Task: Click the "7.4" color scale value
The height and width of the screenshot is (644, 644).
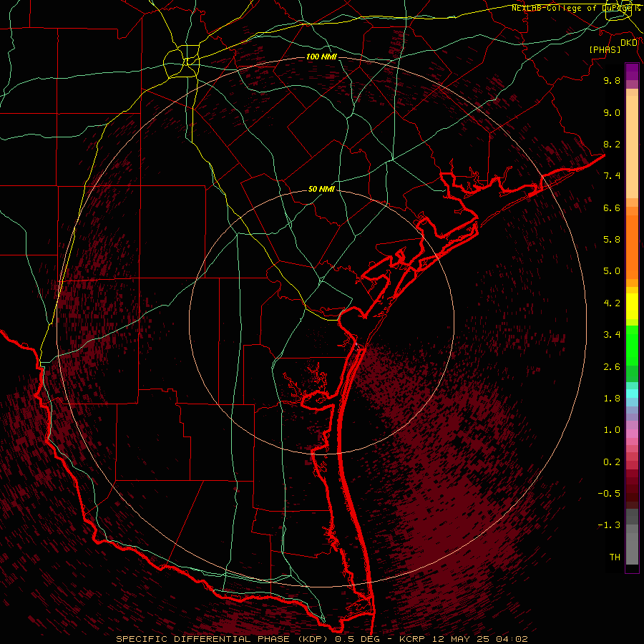Action: pyautogui.click(x=612, y=176)
